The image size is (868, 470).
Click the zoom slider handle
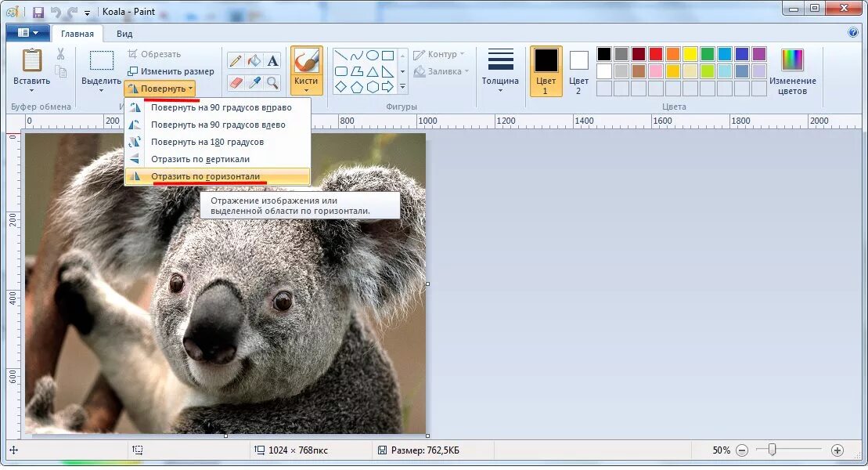tap(772, 450)
